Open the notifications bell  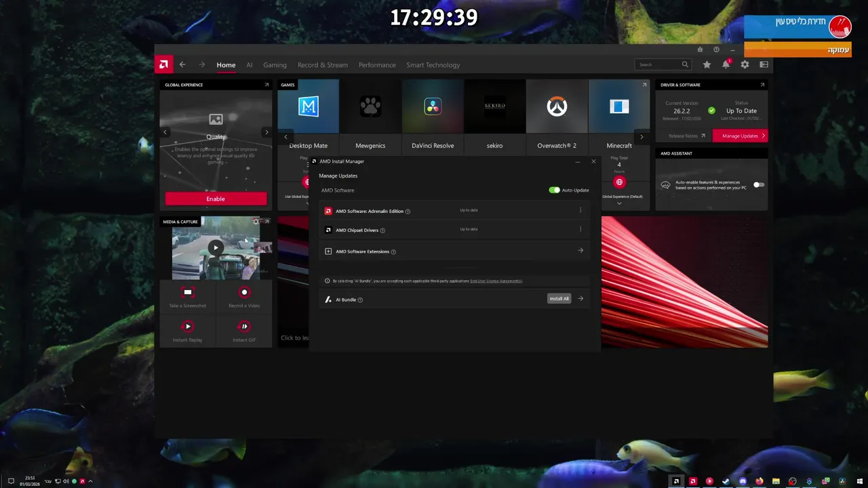(726, 64)
